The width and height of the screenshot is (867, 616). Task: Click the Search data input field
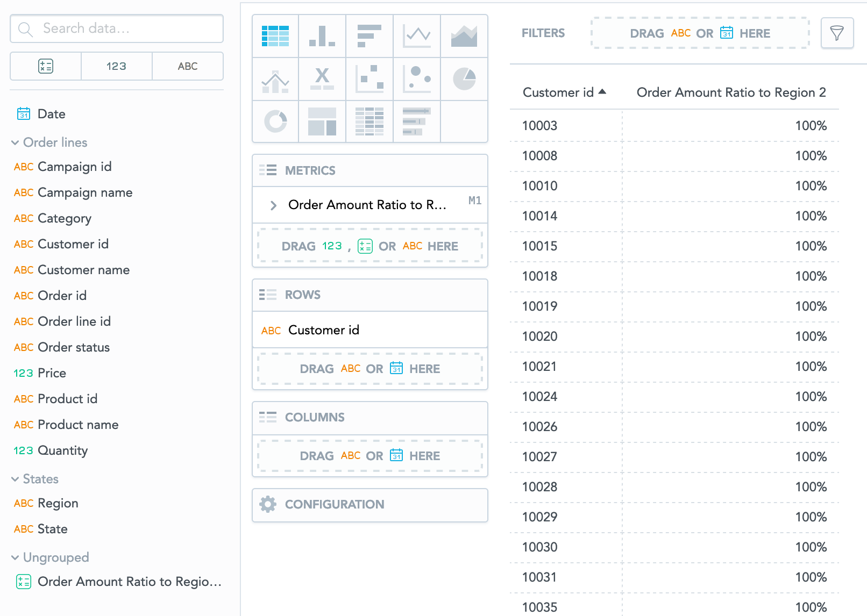coord(116,28)
